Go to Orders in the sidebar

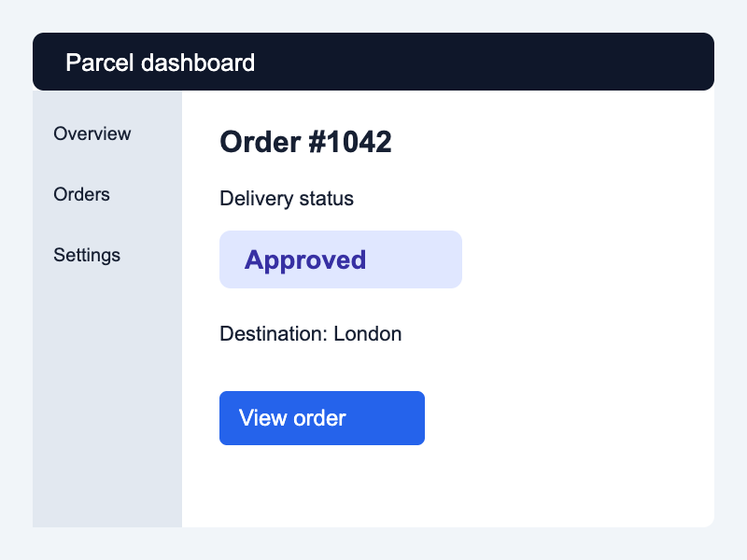click(x=81, y=194)
